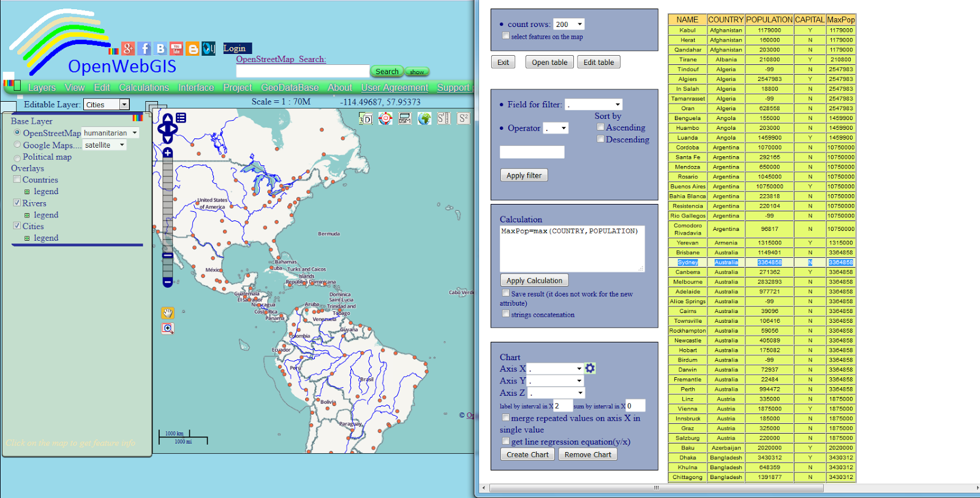Toggle the Rivers overlay checkbox

[x=17, y=203]
